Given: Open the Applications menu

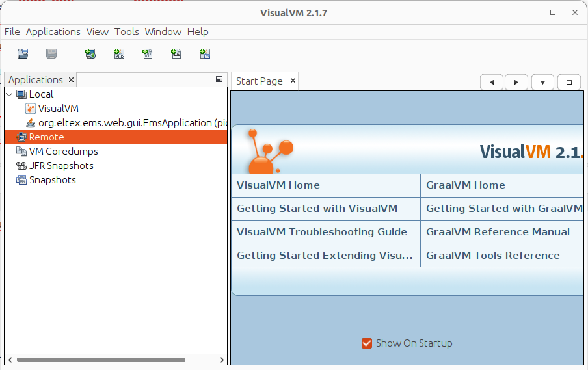Looking at the screenshot, I should (x=53, y=32).
